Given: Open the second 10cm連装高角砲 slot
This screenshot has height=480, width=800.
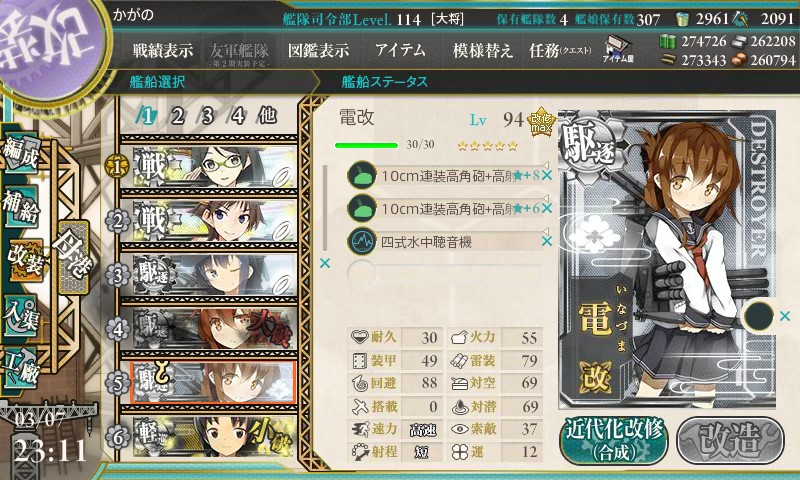Looking at the screenshot, I should [444, 208].
